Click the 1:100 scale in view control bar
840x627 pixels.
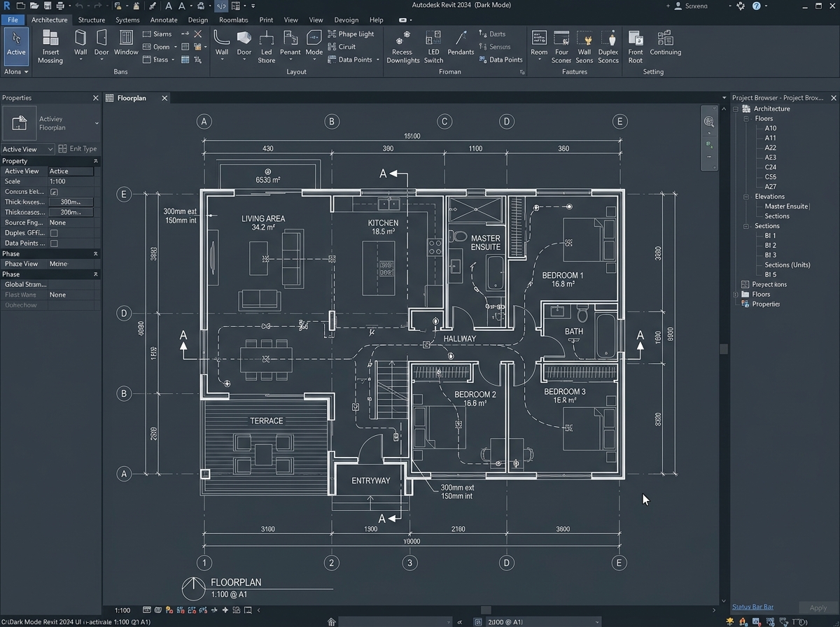pos(122,611)
